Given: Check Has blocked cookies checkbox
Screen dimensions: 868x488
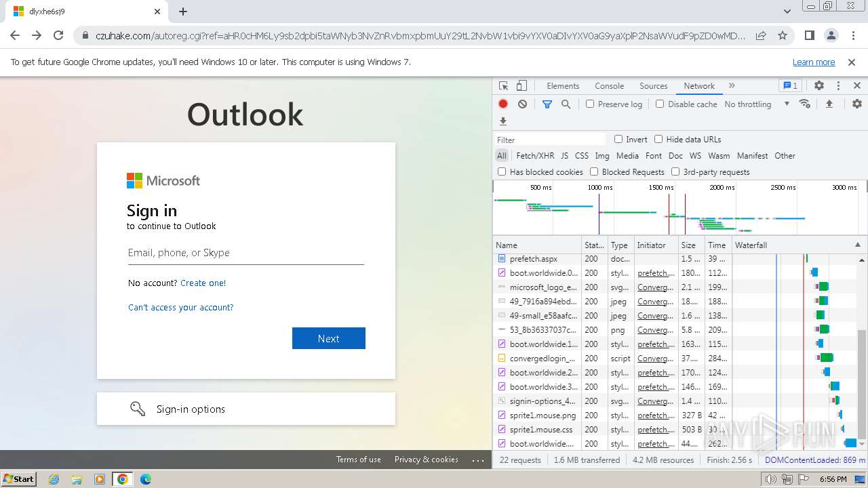Looking at the screenshot, I should (x=502, y=172).
